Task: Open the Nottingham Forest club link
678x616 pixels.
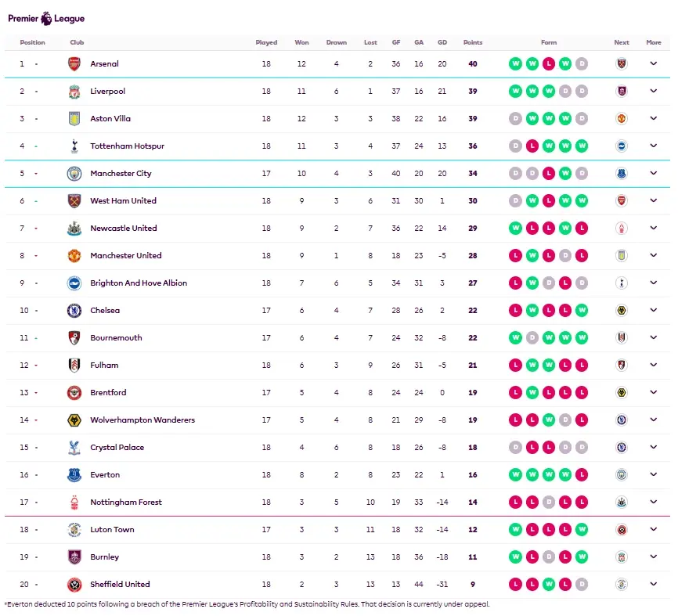Action: coord(126,503)
